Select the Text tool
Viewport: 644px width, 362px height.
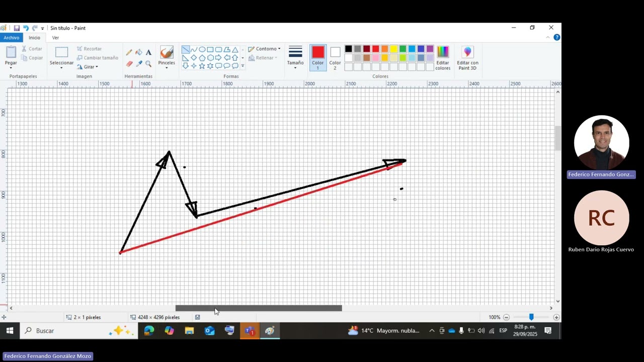148,52
